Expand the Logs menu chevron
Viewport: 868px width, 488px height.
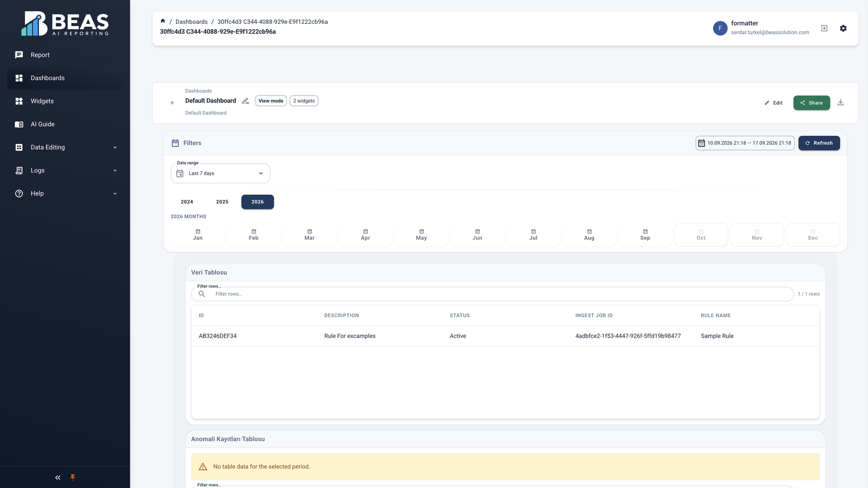[115, 170]
